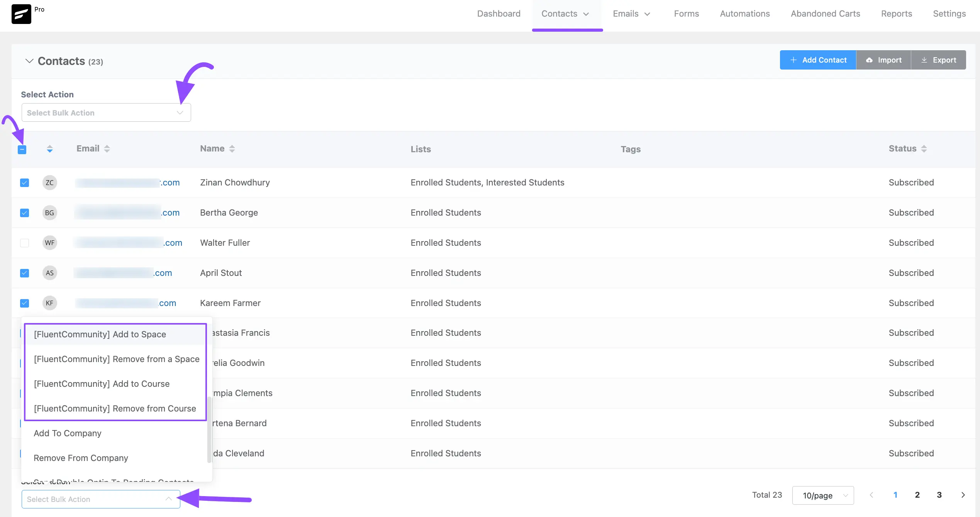Click the name 'da Cleveland'

[x=239, y=453]
